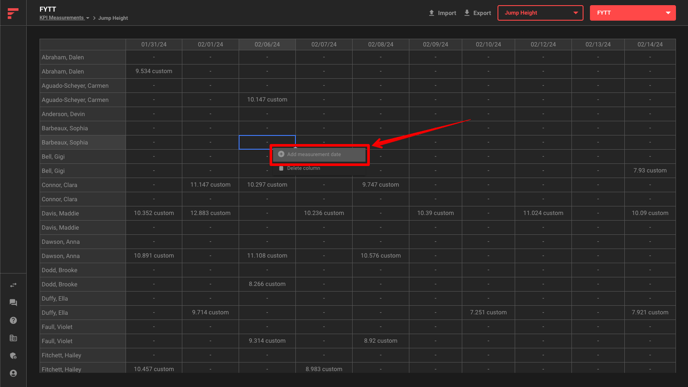Image resolution: width=688 pixels, height=387 pixels.
Task: Click the 9.534 custom cell
Action: pyautogui.click(x=154, y=71)
